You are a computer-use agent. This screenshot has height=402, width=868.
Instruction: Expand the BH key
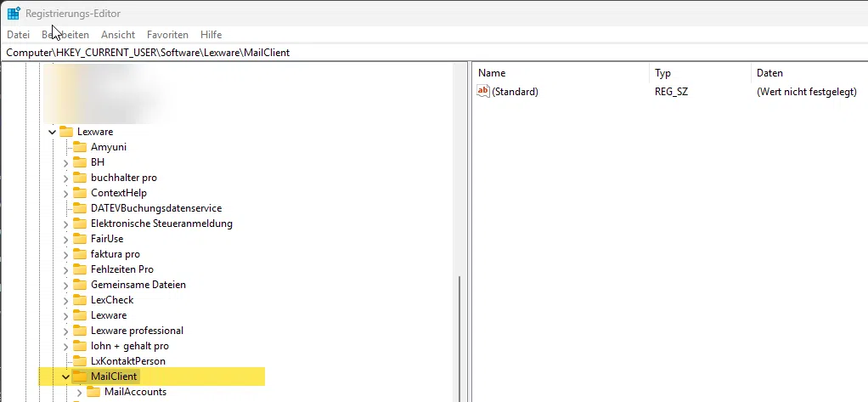click(66, 163)
